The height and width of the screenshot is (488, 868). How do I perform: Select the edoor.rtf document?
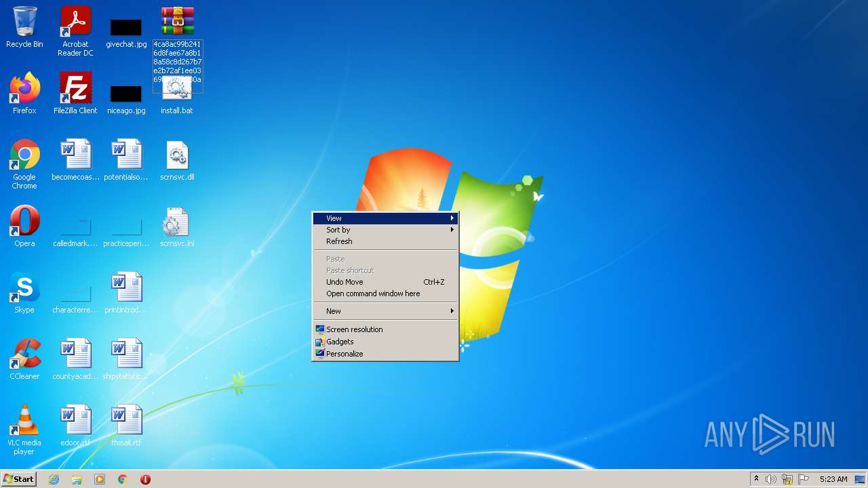point(75,426)
